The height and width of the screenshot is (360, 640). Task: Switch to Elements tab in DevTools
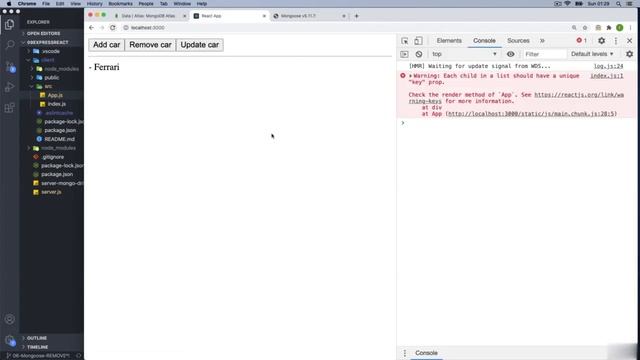click(x=449, y=41)
